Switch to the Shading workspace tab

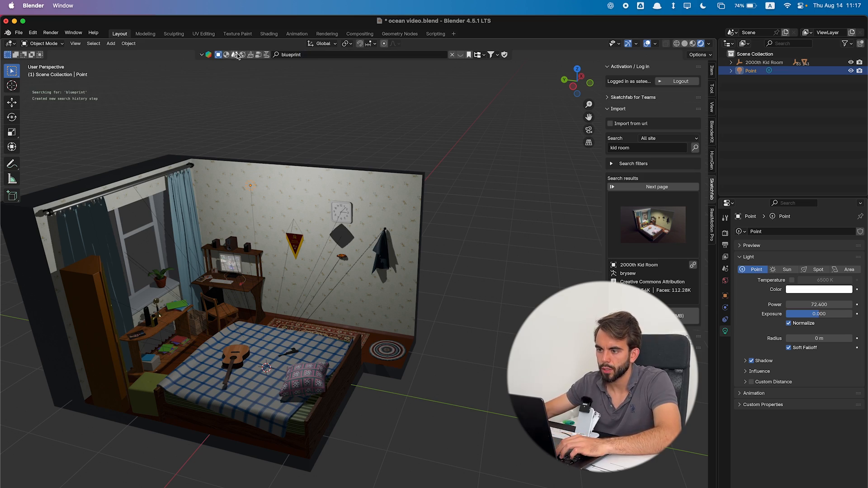point(269,34)
